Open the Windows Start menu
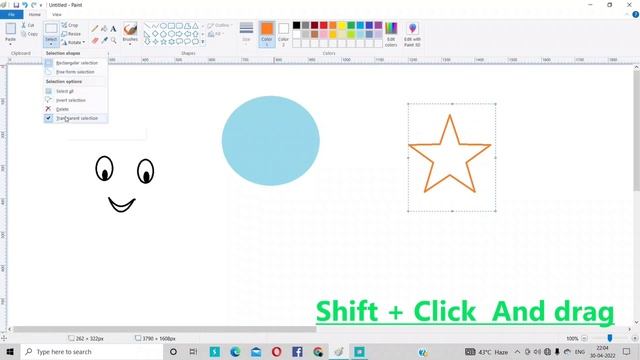 coord(10,352)
